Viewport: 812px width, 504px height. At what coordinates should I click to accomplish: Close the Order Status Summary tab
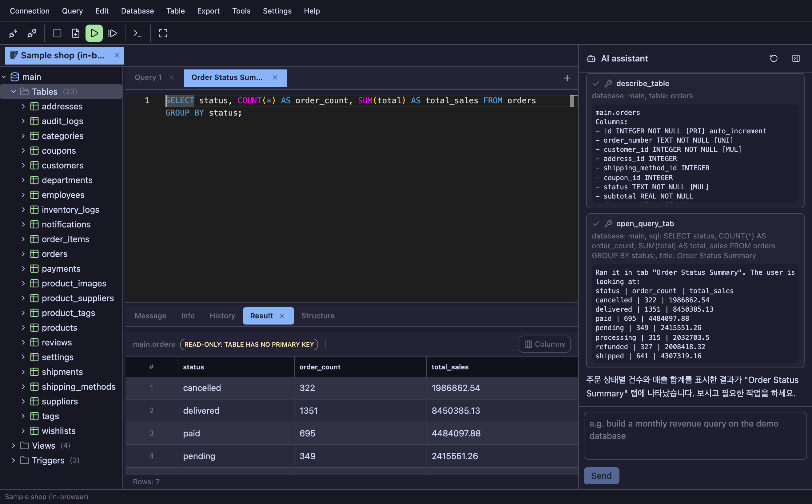(275, 77)
